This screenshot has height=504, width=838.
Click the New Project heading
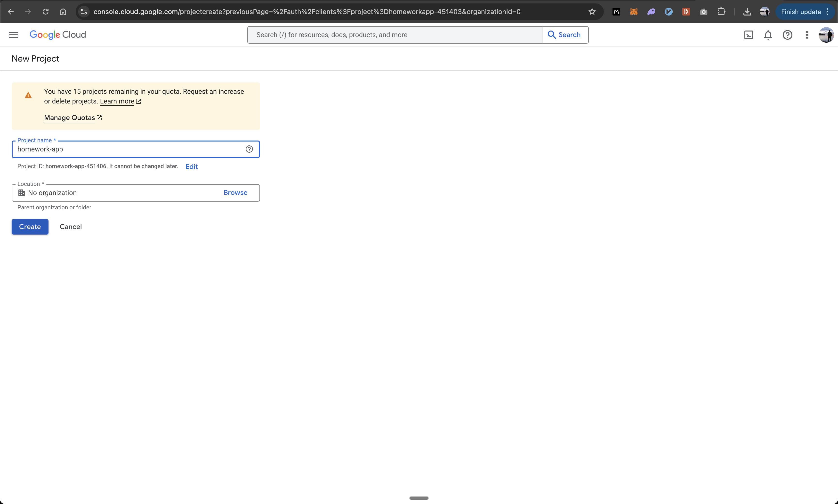pos(35,59)
